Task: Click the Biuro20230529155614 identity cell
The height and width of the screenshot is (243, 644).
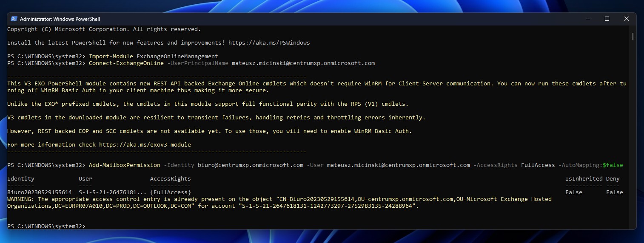Action: point(40,192)
